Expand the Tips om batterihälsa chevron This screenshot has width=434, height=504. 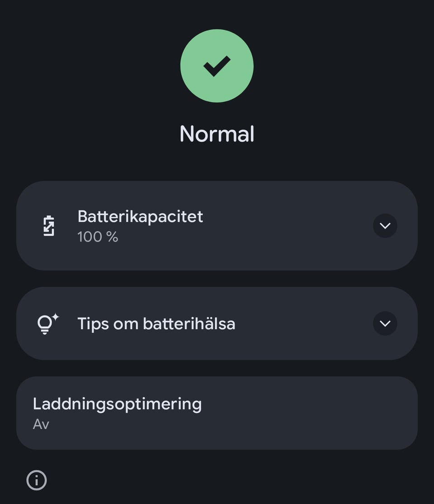(x=385, y=323)
